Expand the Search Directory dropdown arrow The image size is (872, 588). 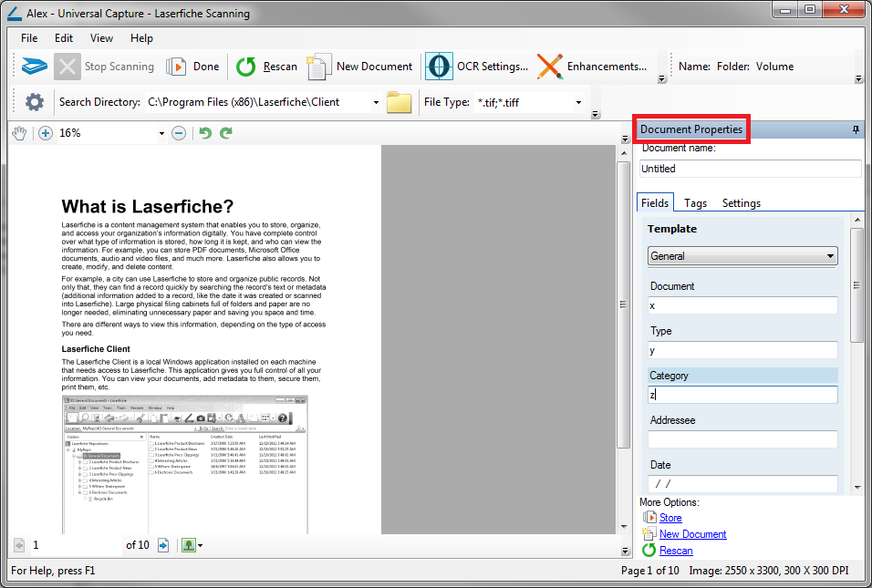tap(376, 103)
